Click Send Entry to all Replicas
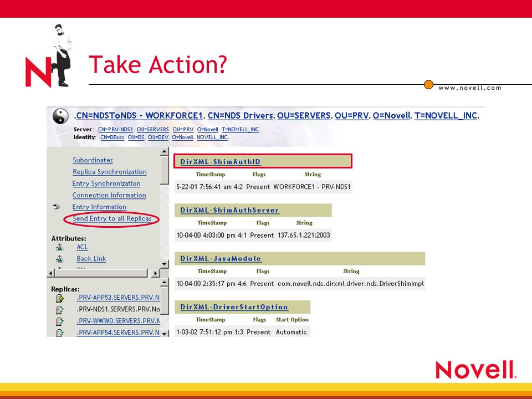The image size is (532, 399). click(x=112, y=218)
